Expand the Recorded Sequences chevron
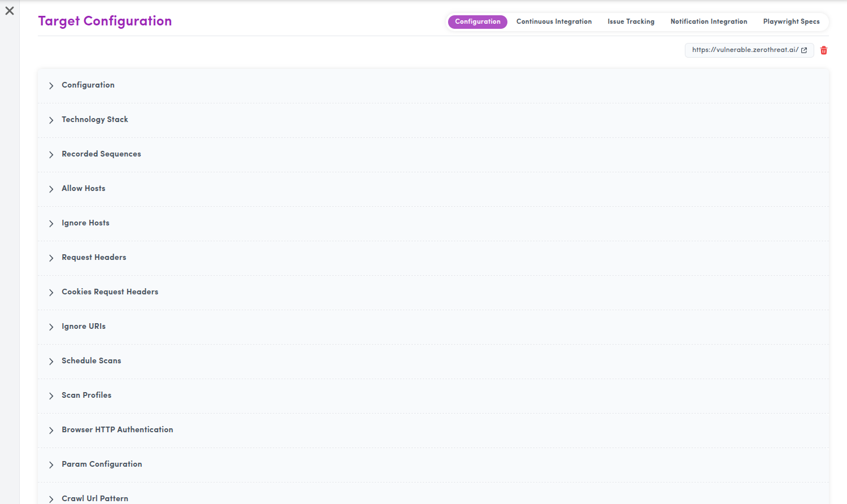The image size is (847, 504). click(51, 155)
